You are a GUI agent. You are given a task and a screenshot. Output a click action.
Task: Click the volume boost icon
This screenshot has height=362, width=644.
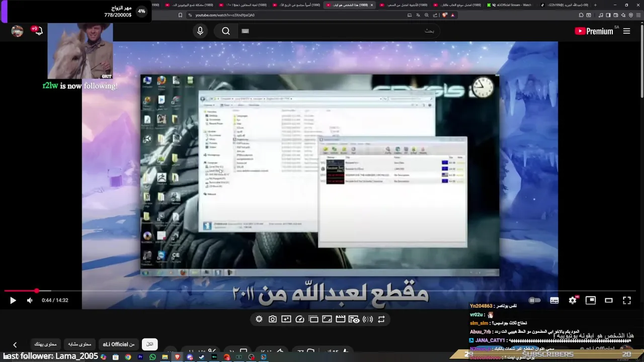368,319
